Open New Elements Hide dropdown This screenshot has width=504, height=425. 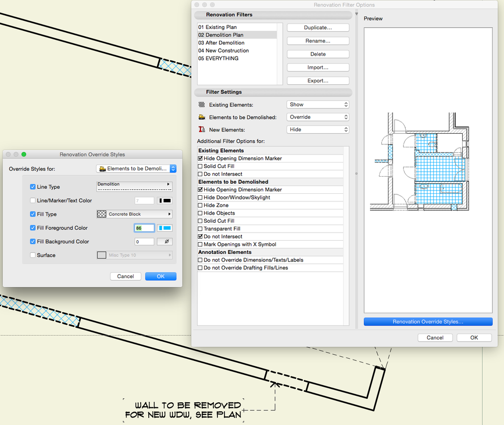point(318,130)
